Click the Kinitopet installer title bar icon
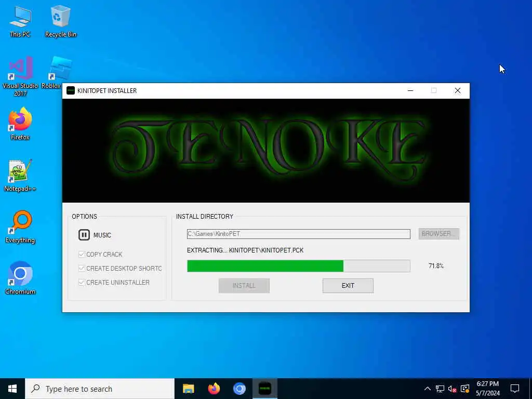532x399 pixels. (71, 90)
